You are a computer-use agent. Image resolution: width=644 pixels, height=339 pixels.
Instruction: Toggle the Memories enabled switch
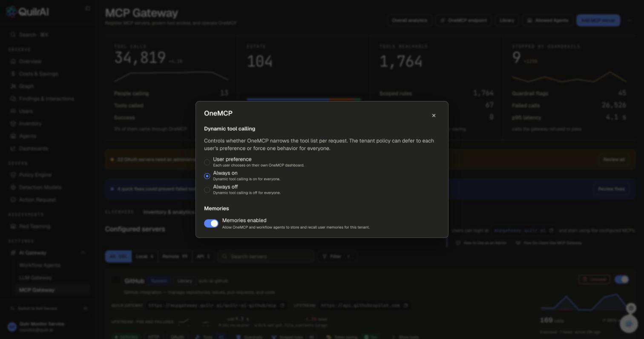coord(211,223)
